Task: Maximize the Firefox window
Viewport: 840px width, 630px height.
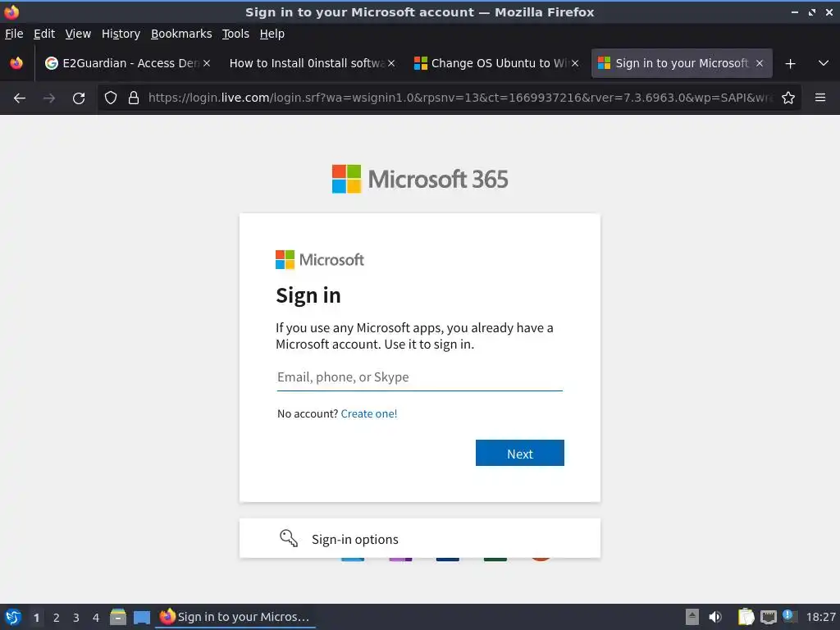Action: coord(812,11)
